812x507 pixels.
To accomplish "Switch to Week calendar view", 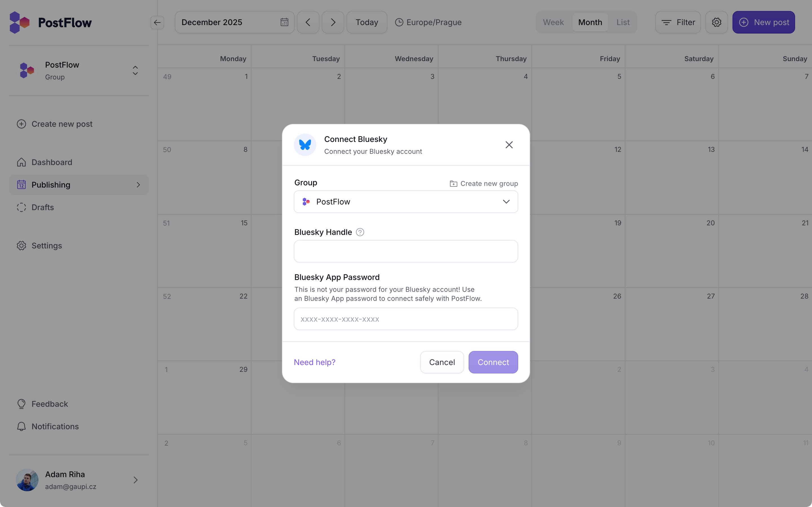I will 553,22.
